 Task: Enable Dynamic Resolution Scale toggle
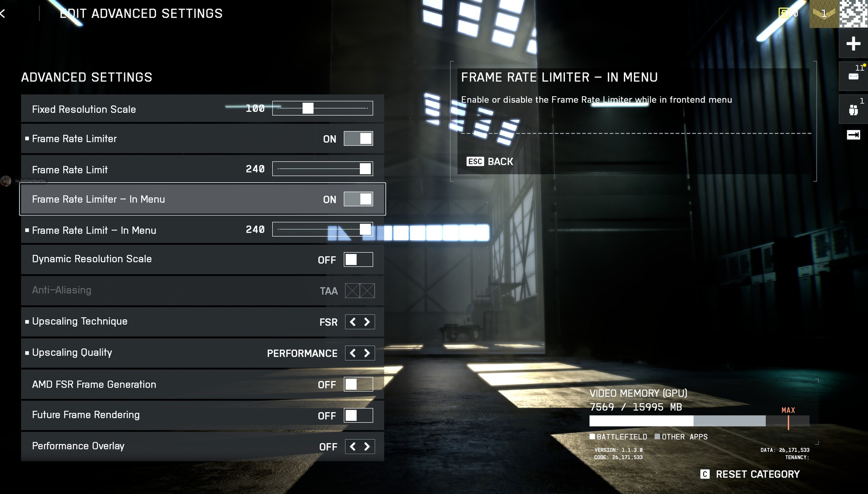(x=359, y=260)
